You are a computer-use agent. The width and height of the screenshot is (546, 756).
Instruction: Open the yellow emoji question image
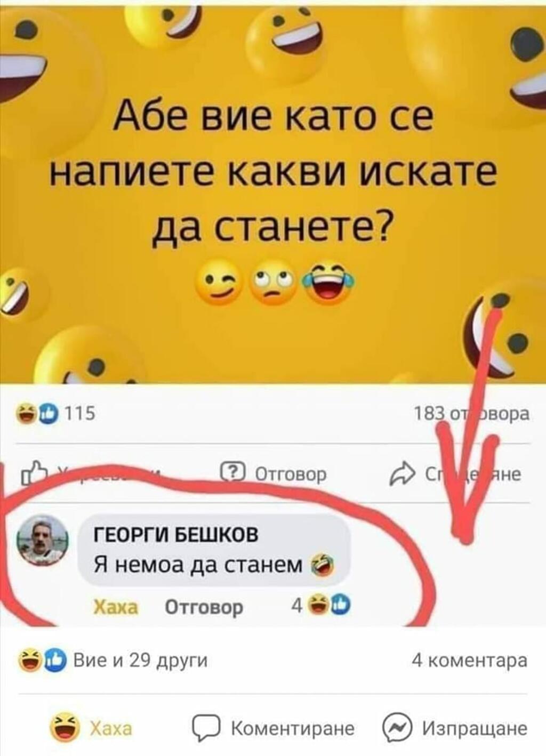(273, 193)
